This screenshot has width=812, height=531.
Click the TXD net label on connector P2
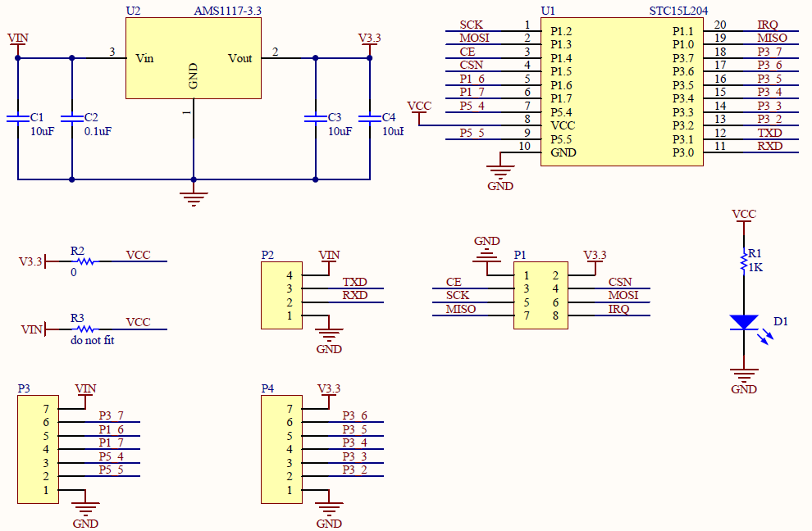(x=354, y=282)
